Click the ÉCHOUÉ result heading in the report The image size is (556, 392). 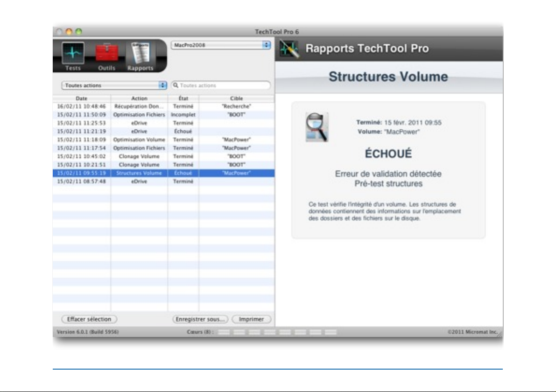[388, 154]
